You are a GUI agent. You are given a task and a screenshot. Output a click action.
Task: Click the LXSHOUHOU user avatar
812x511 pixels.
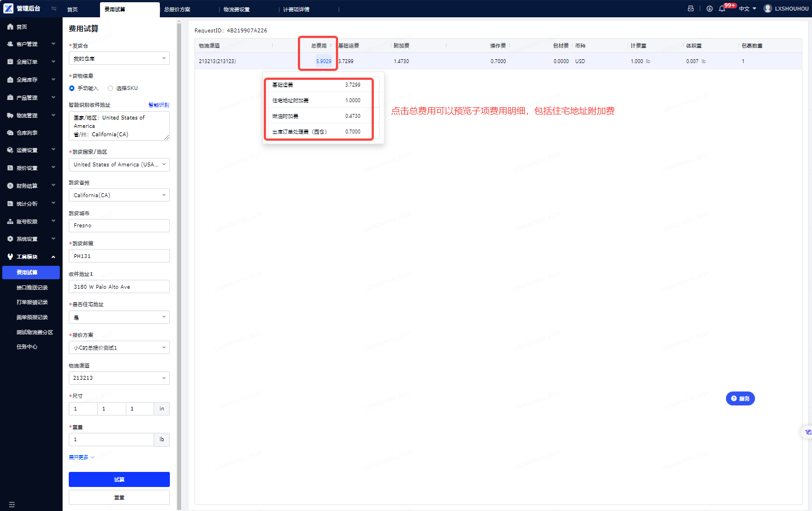pos(768,8)
